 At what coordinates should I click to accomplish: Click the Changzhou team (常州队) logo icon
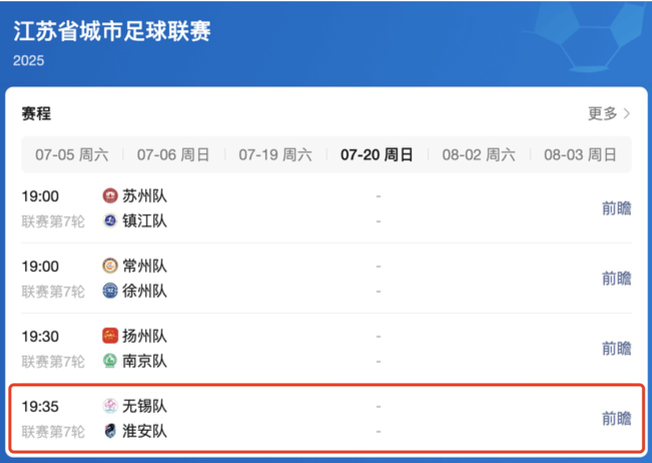coord(110,266)
